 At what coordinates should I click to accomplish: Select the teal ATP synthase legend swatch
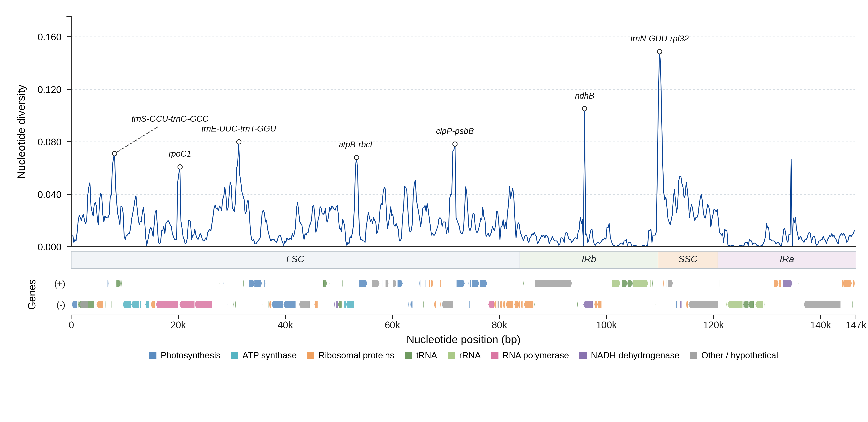click(235, 355)
